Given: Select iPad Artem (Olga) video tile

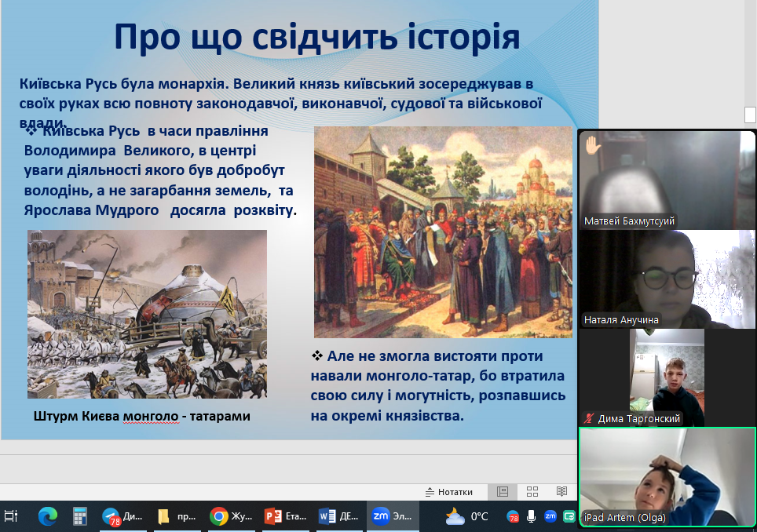Looking at the screenshot, I should [667, 477].
